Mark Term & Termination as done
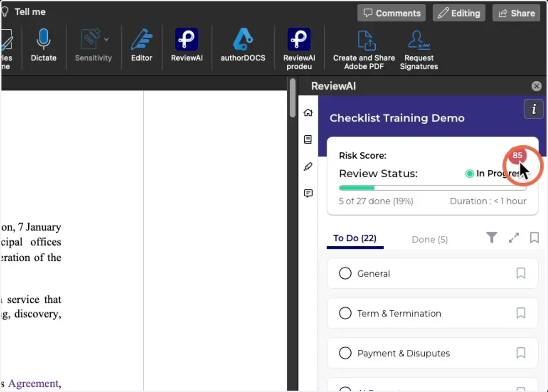548x392 pixels. (345, 313)
